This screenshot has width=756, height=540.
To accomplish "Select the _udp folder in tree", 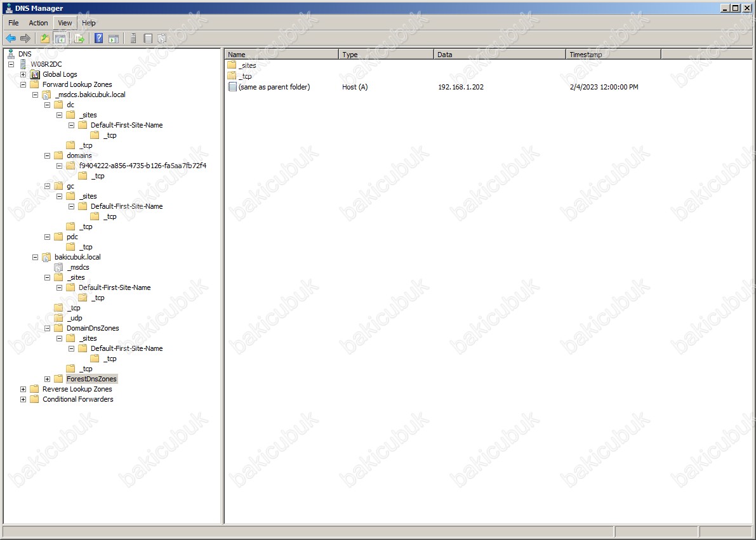I will pos(74,318).
